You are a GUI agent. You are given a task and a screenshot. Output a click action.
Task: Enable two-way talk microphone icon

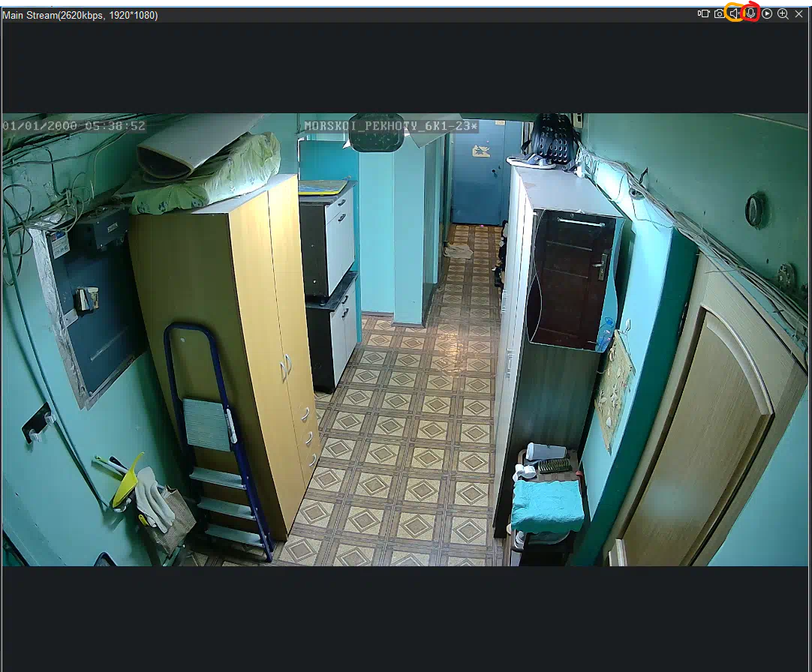pos(751,14)
